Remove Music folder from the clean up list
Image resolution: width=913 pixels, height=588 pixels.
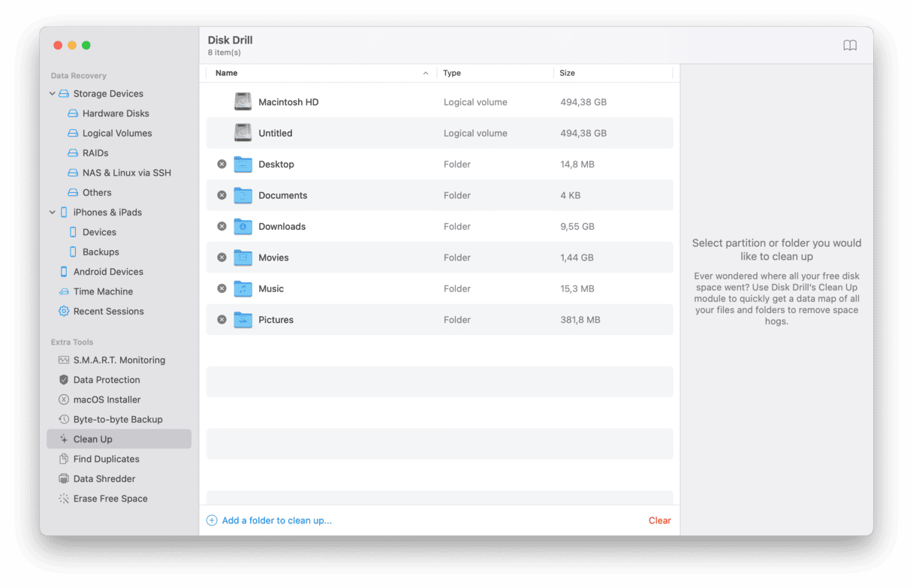[x=221, y=288]
